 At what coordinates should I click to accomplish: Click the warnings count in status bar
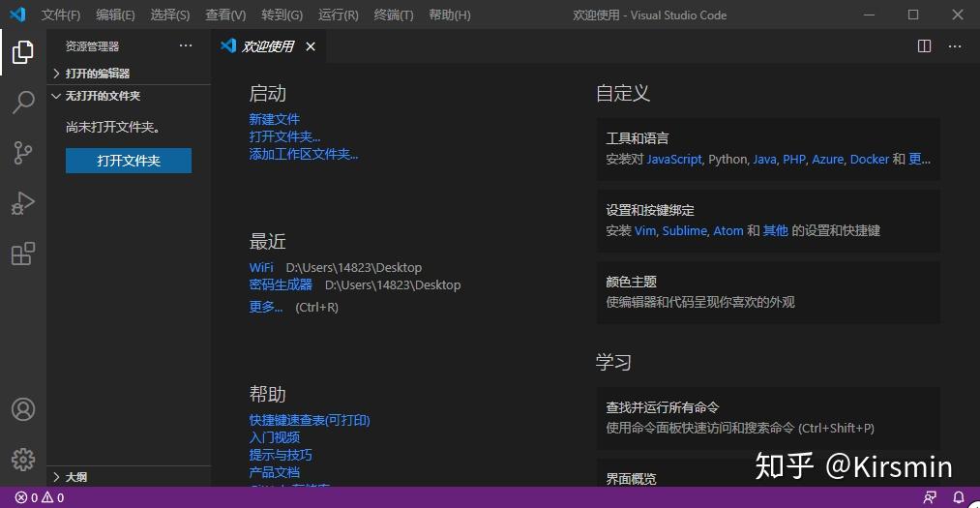(53, 497)
